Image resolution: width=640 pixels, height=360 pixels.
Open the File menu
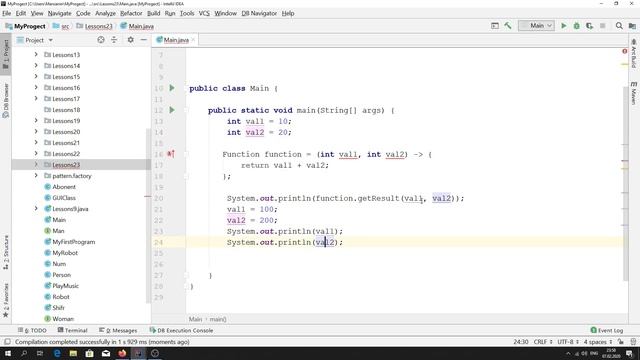pos(7,13)
